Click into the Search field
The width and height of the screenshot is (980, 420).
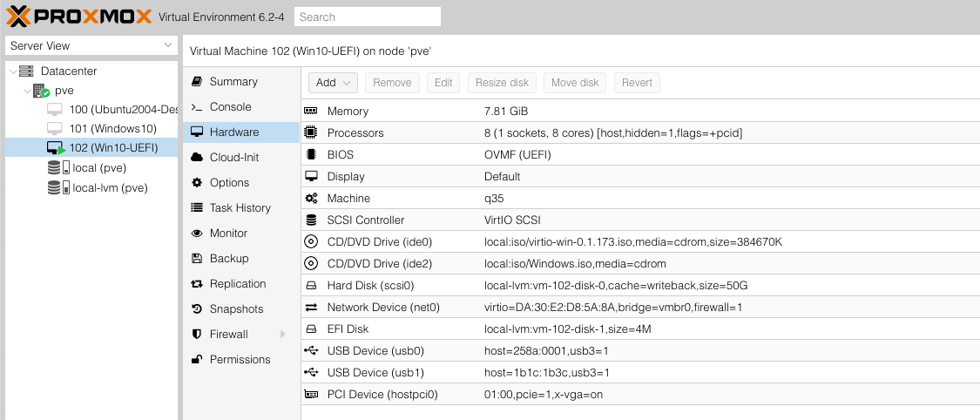(367, 17)
